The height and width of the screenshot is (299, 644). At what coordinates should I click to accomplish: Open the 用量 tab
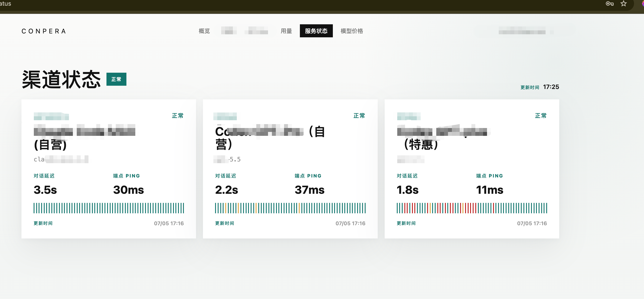[286, 31]
